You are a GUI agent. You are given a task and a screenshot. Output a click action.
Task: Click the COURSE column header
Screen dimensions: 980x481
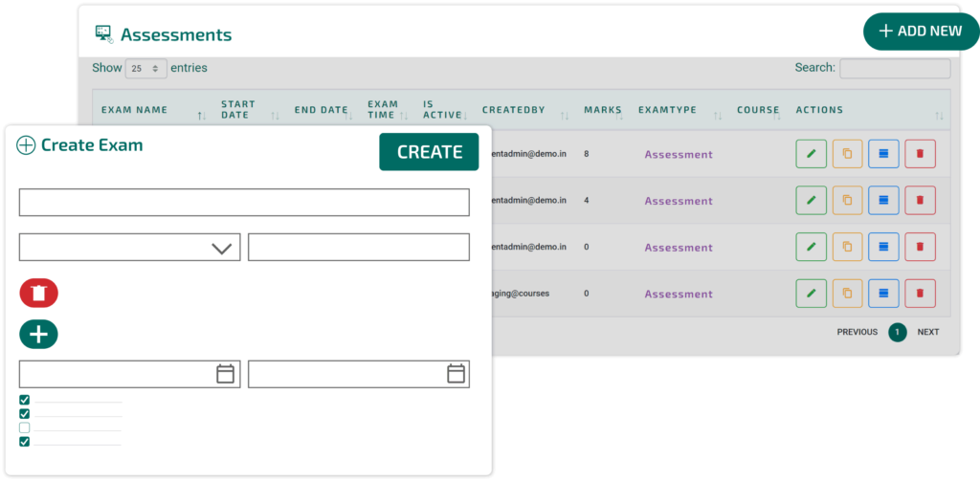click(758, 110)
